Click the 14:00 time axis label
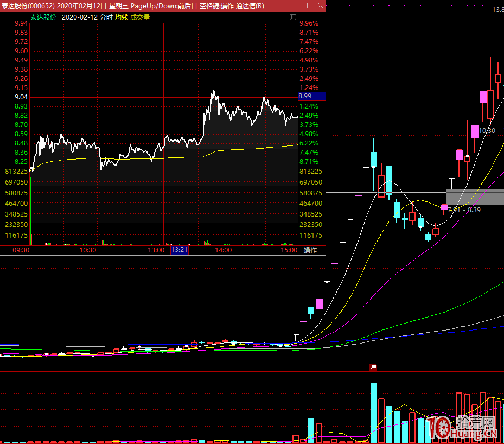 223,250
